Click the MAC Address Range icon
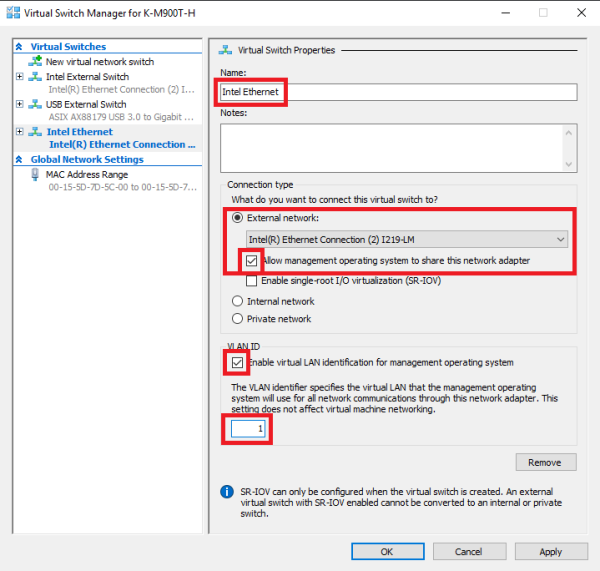Image resolution: width=600 pixels, height=571 pixels. coord(35,175)
